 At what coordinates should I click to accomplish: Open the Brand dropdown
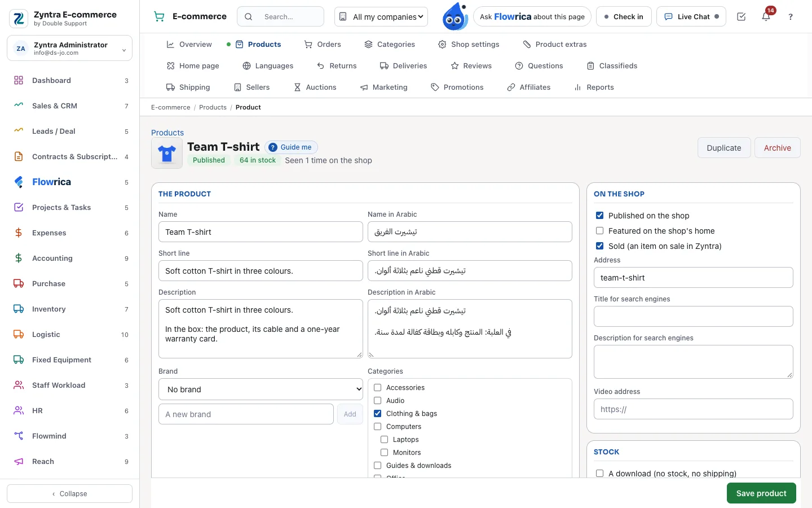(261, 389)
